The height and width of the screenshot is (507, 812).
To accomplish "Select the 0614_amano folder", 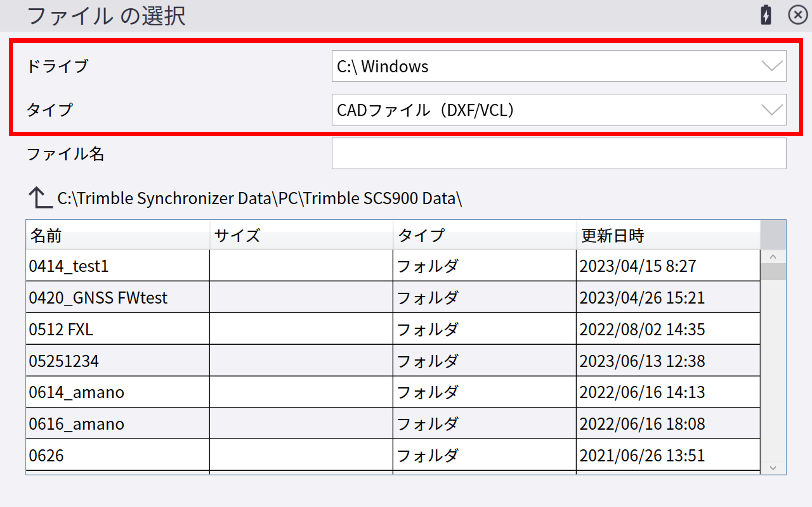I will pos(76,393).
